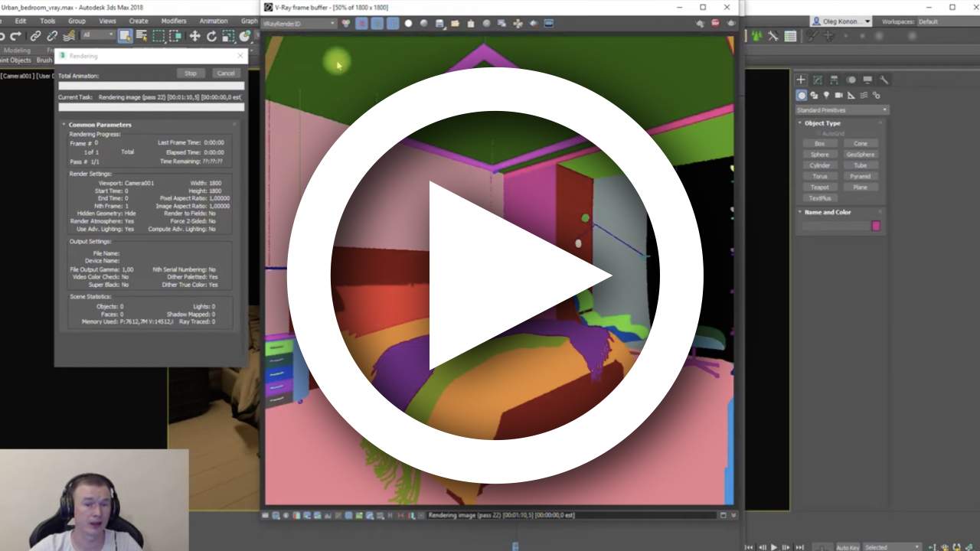Image resolution: width=980 pixels, height=551 pixels.
Task: Click the large play button over the video
Action: (x=495, y=275)
